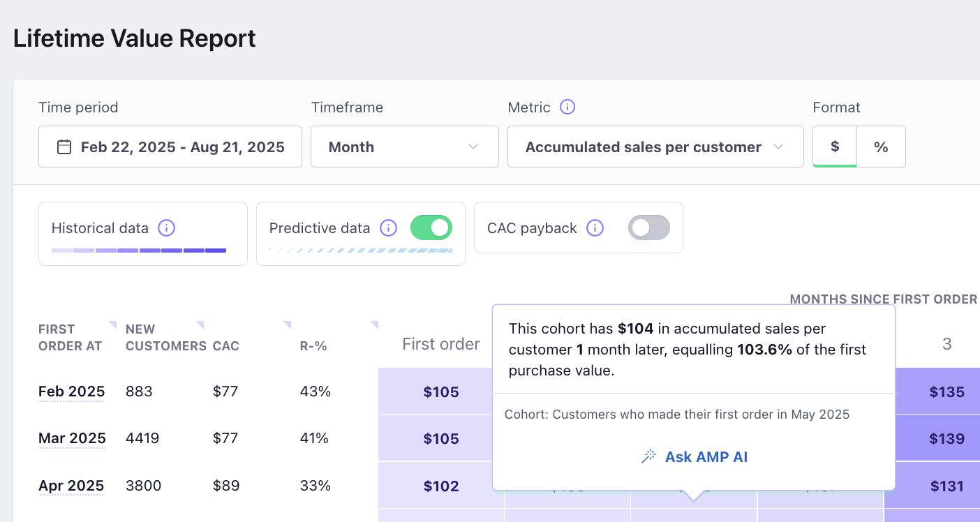Switch format to percent
Image resolution: width=980 pixels, height=522 pixels.
[x=881, y=147]
